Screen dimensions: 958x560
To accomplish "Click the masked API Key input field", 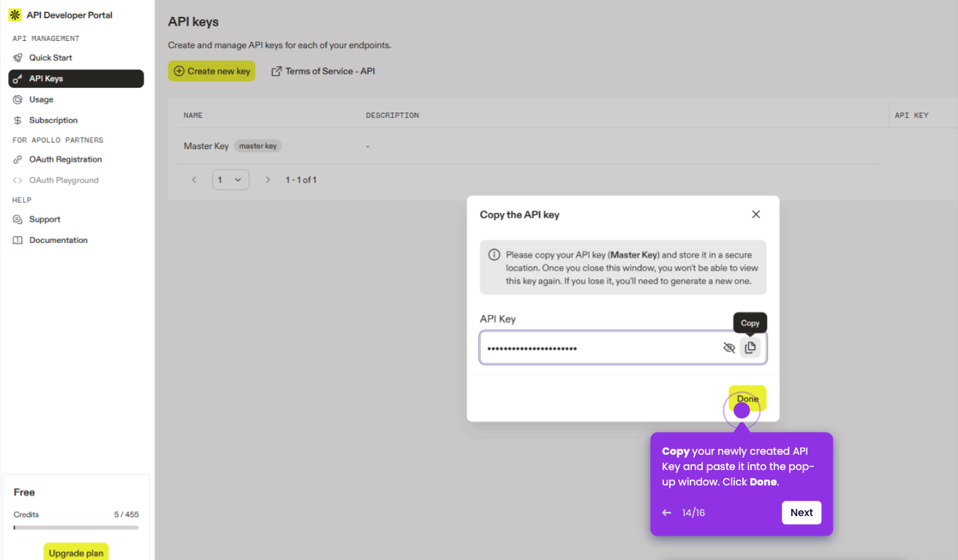I will coord(623,348).
